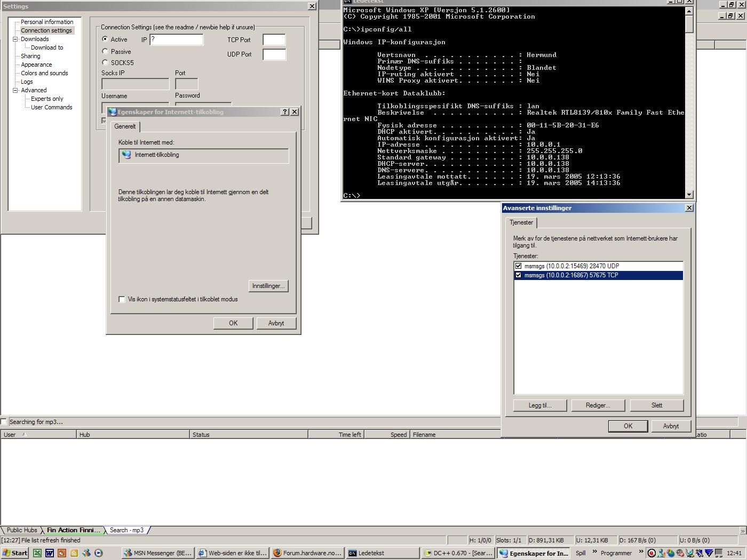
Task: Switch to Fin Action Finni hub tab
Action: [x=73, y=530]
